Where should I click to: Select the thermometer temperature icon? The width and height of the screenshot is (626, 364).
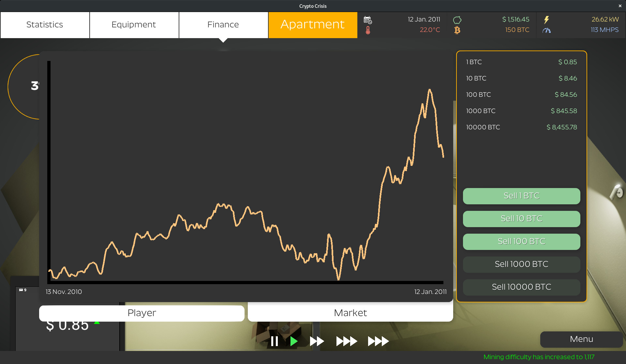[x=368, y=30]
